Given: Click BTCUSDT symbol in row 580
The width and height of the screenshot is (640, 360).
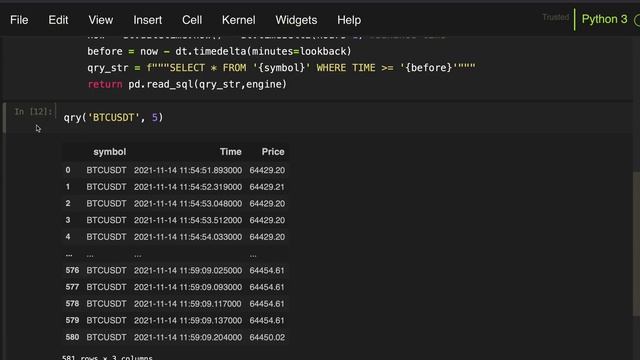Looking at the screenshot, I should 106,338.
